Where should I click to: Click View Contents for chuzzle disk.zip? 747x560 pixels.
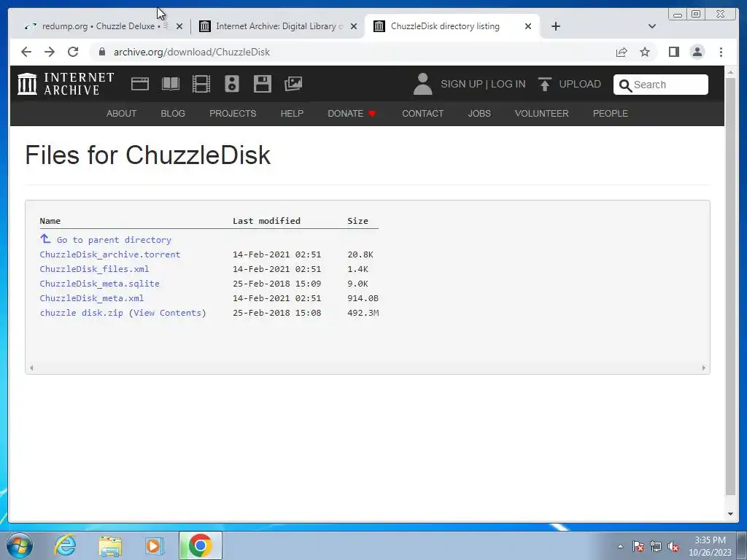coord(167,313)
